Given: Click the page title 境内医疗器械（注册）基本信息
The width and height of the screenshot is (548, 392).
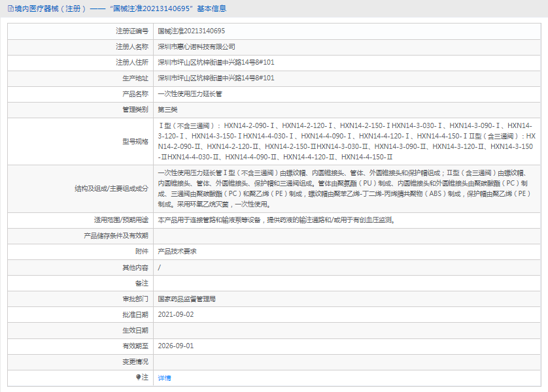Looking at the screenshot, I should point(120,8).
